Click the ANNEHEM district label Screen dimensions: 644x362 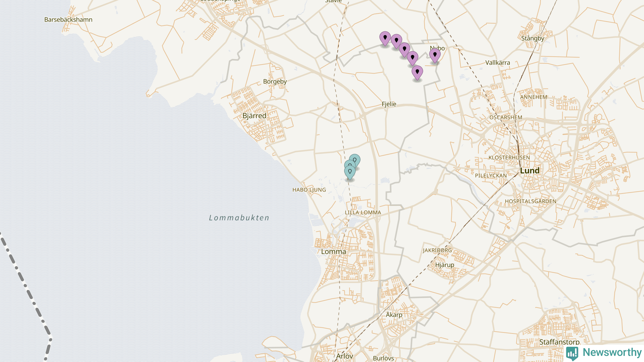click(534, 97)
